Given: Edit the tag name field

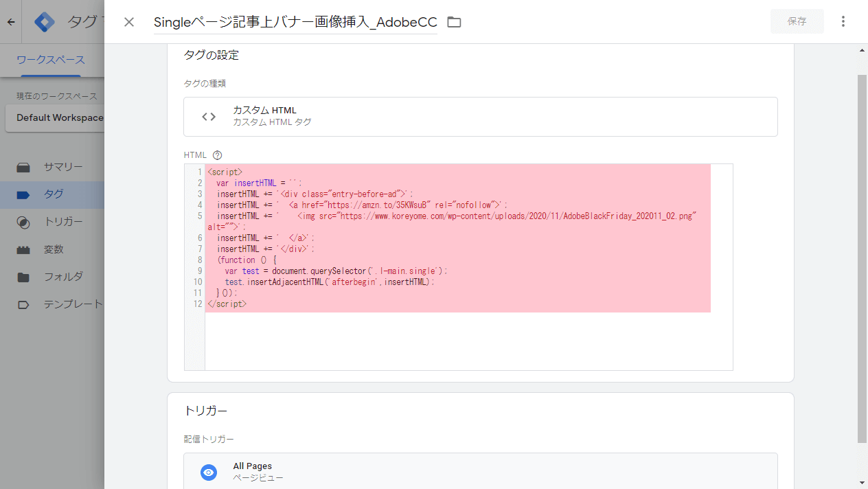Looking at the screenshot, I should (295, 22).
